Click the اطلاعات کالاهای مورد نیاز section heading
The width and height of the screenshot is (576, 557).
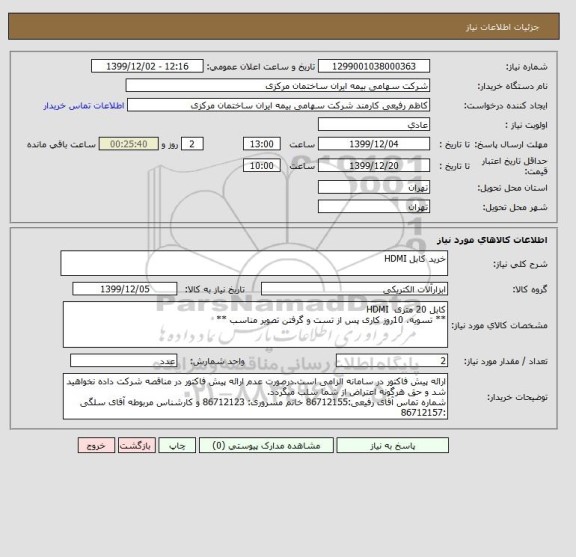click(x=492, y=240)
